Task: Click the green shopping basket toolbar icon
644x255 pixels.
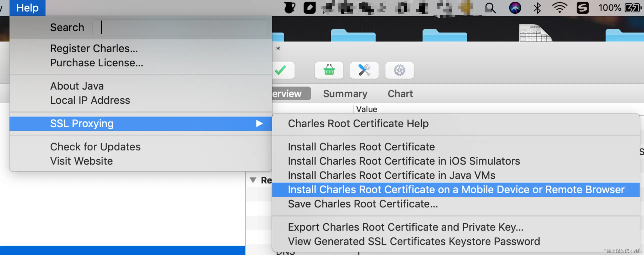Action: click(329, 70)
